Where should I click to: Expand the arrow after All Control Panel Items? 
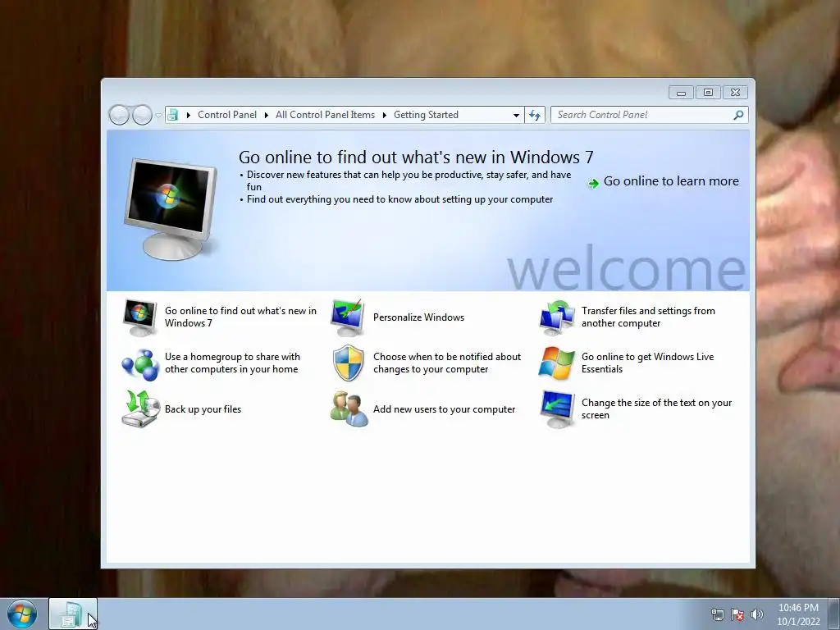(x=384, y=115)
